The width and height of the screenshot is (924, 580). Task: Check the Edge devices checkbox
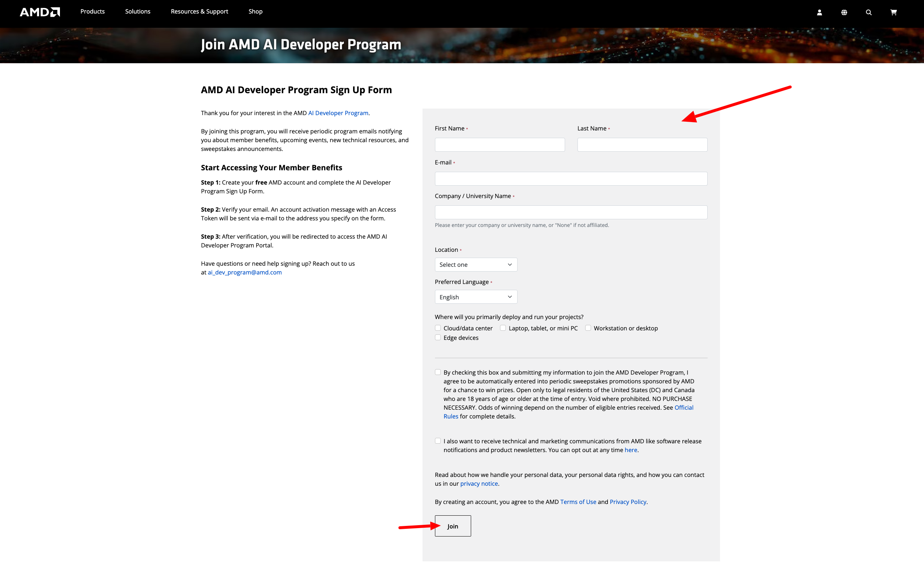(438, 338)
